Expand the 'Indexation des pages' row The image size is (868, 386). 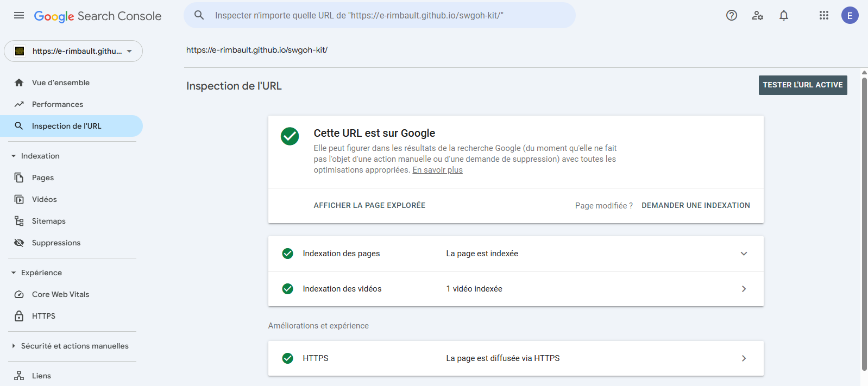click(744, 254)
